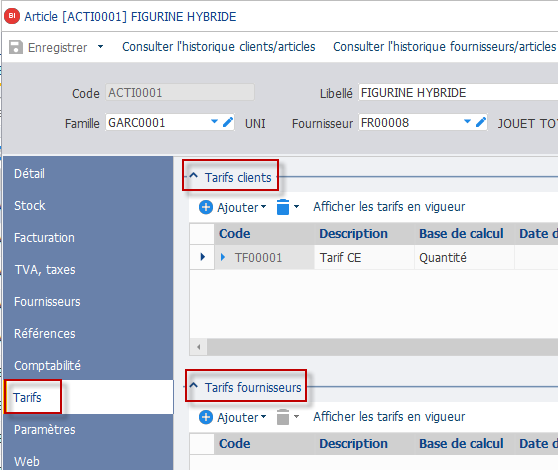The image size is (558, 470).
Task: Open Ajouter dropdown arrow in Tarifs clients
Action: 263,207
